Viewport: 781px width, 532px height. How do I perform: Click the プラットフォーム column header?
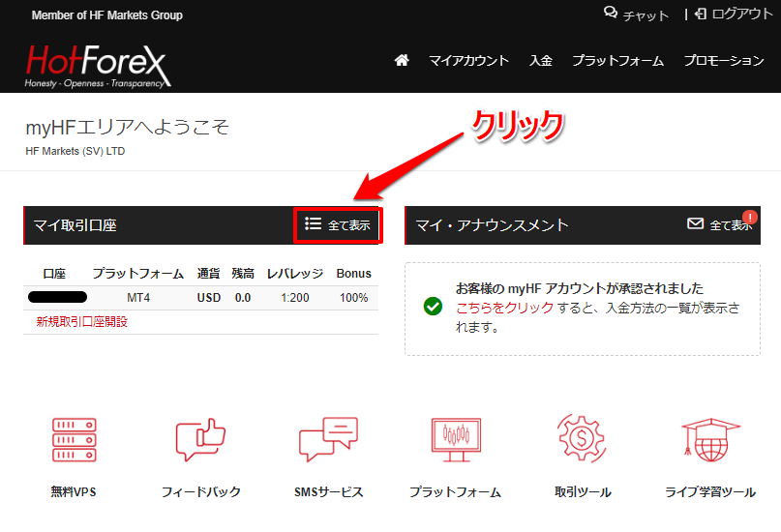(138, 274)
